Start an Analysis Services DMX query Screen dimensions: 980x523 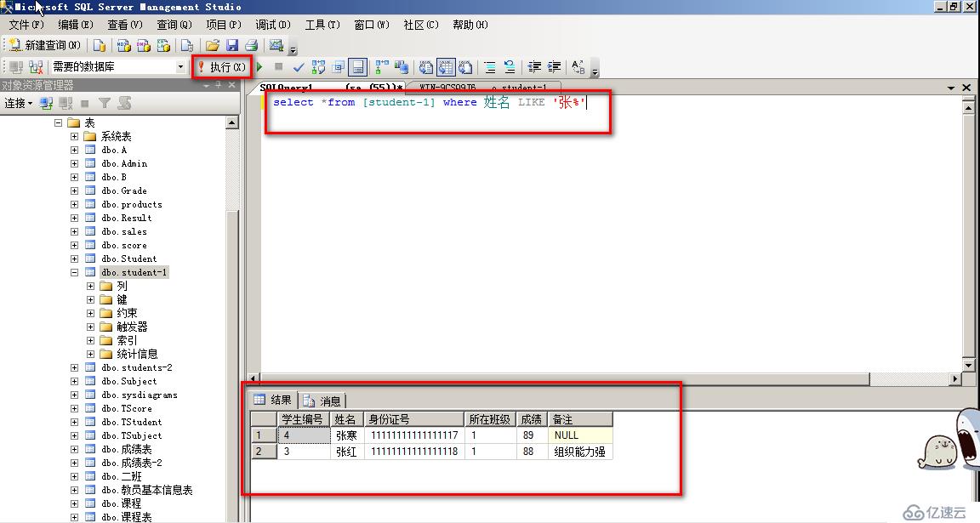pos(144,45)
